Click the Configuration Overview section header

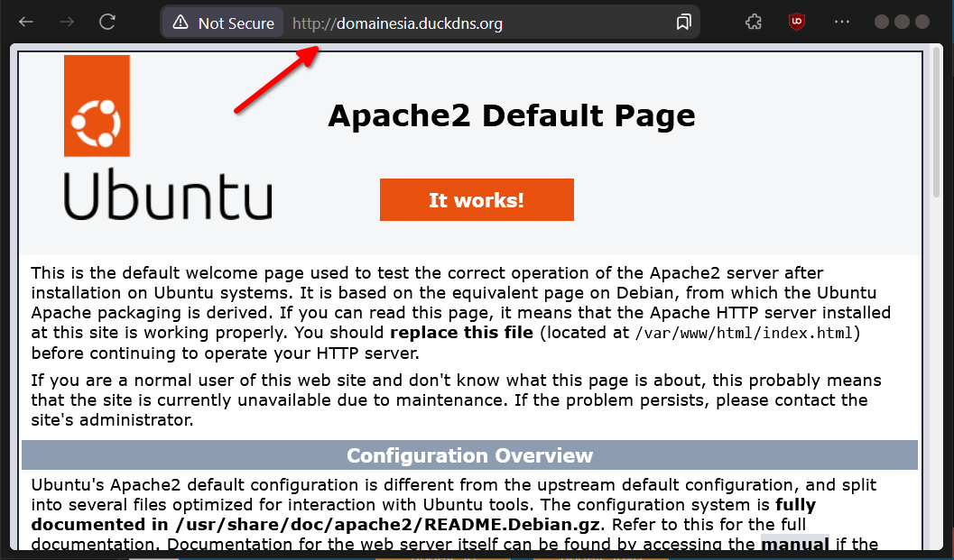(469, 454)
